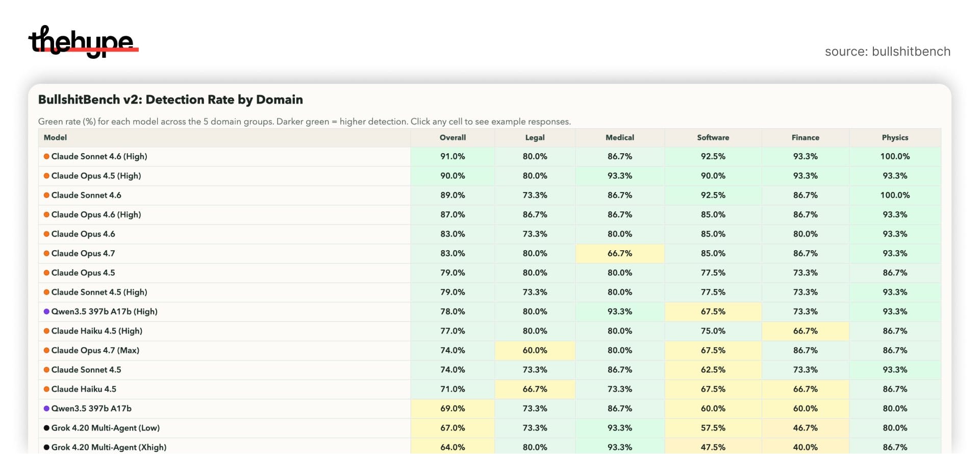980x454 pixels.
Task: Sort by the Overall column header
Action: pos(453,138)
